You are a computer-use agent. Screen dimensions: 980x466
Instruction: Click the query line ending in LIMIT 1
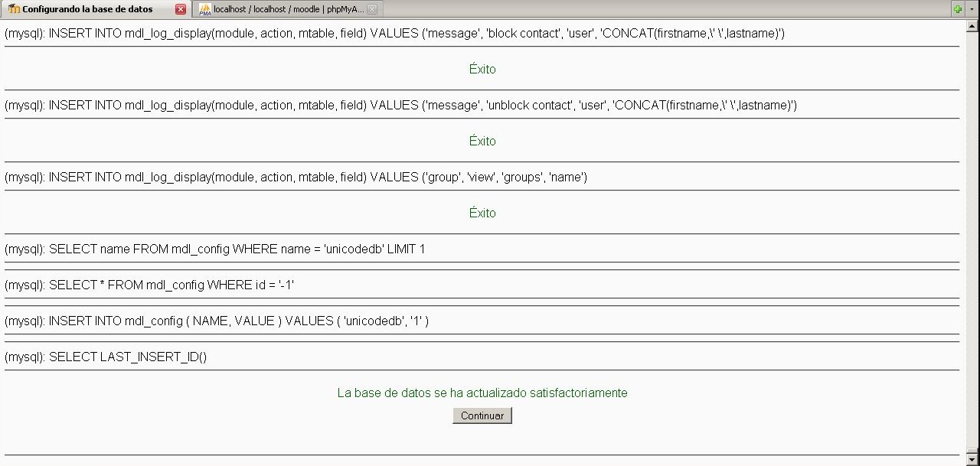(214, 249)
